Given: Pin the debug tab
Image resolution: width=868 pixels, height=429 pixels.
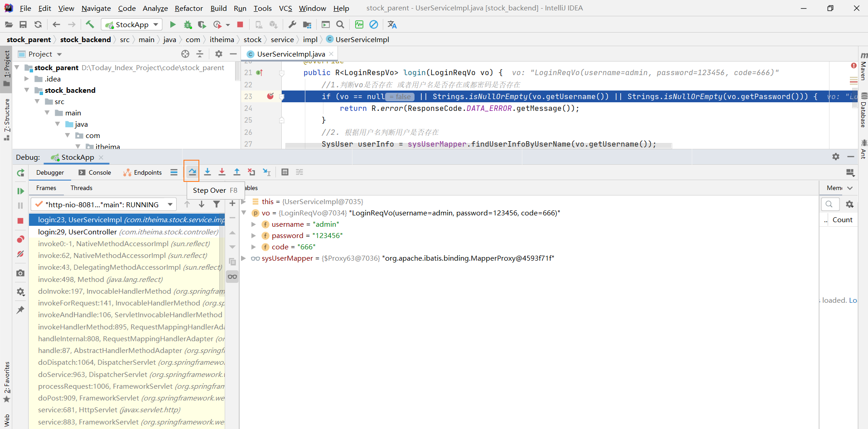Looking at the screenshot, I should pyautogui.click(x=20, y=310).
